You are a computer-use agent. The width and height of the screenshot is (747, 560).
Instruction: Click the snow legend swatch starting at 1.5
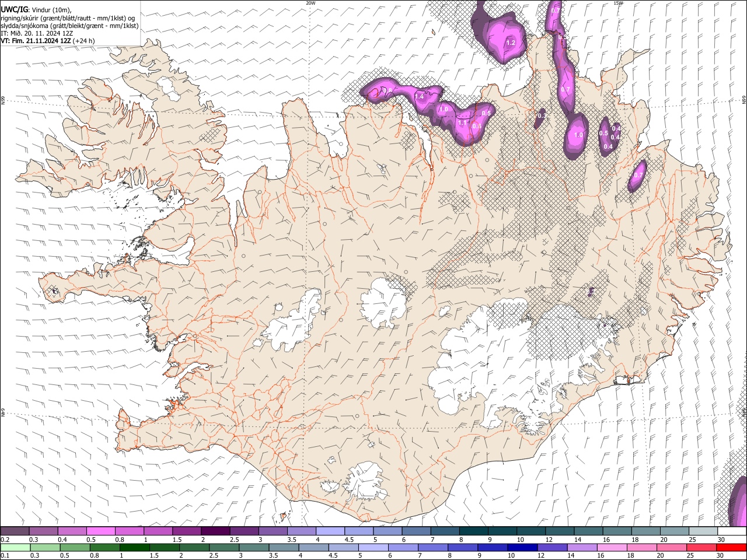click(186, 531)
